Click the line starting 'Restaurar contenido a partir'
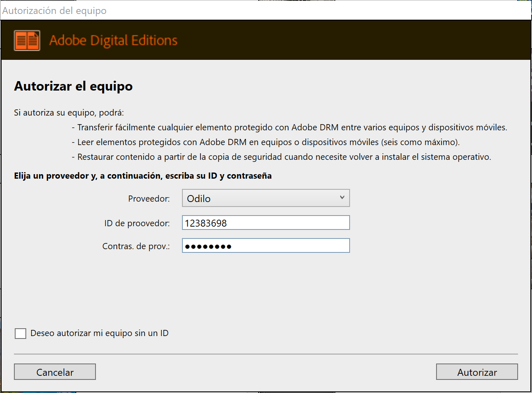532x393 pixels. point(281,157)
